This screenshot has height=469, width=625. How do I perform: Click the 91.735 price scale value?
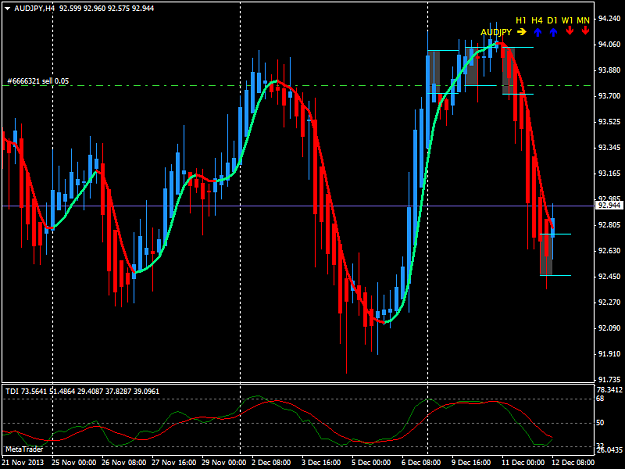point(609,380)
